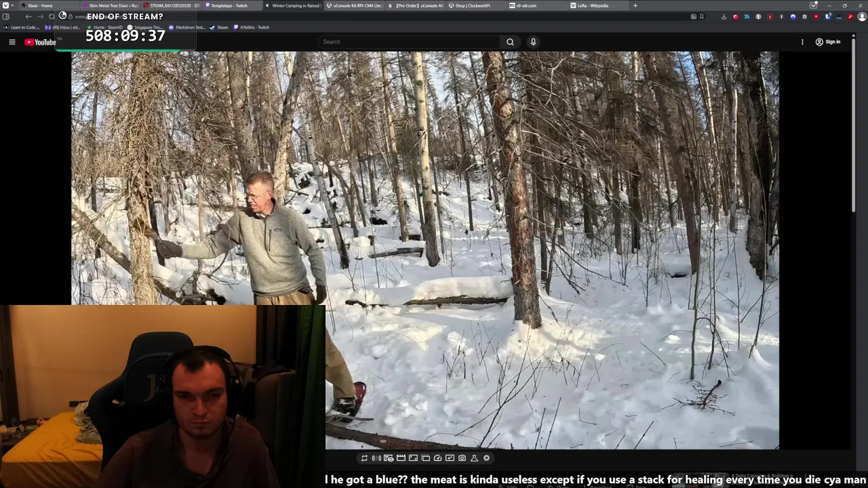Switch to the rtl-sdr.com tab
Viewport: 868px width, 488px height.
(536, 5)
